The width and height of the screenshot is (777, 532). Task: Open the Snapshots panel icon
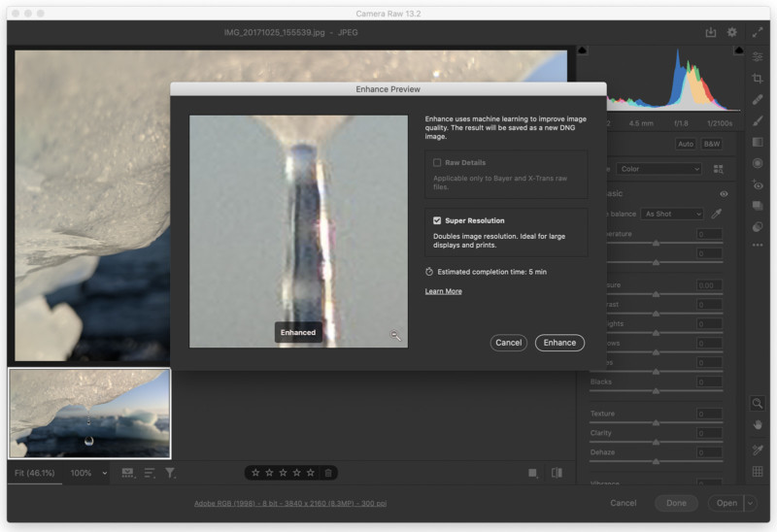pos(758,206)
